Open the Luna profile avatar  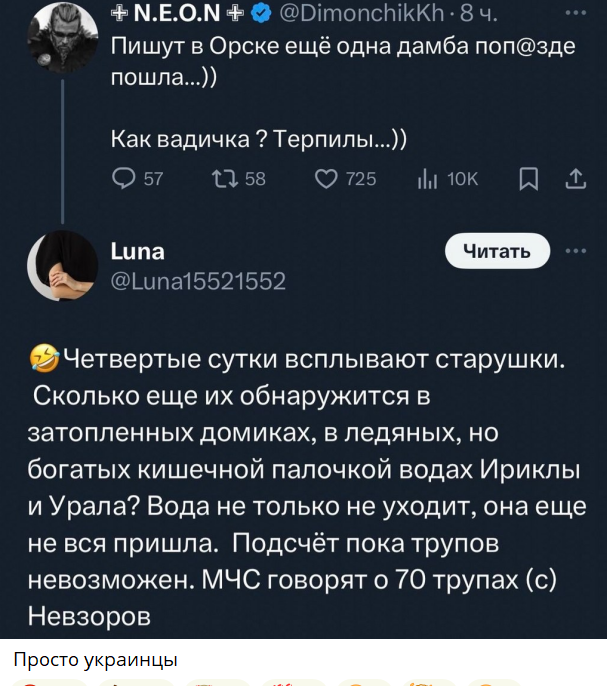62,265
